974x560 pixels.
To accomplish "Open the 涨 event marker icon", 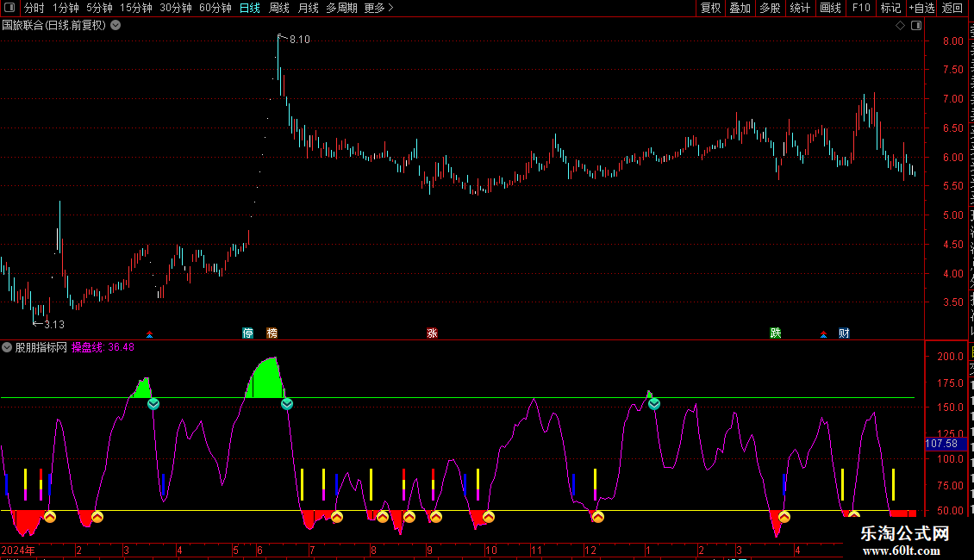I will pyautogui.click(x=433, y=333).
